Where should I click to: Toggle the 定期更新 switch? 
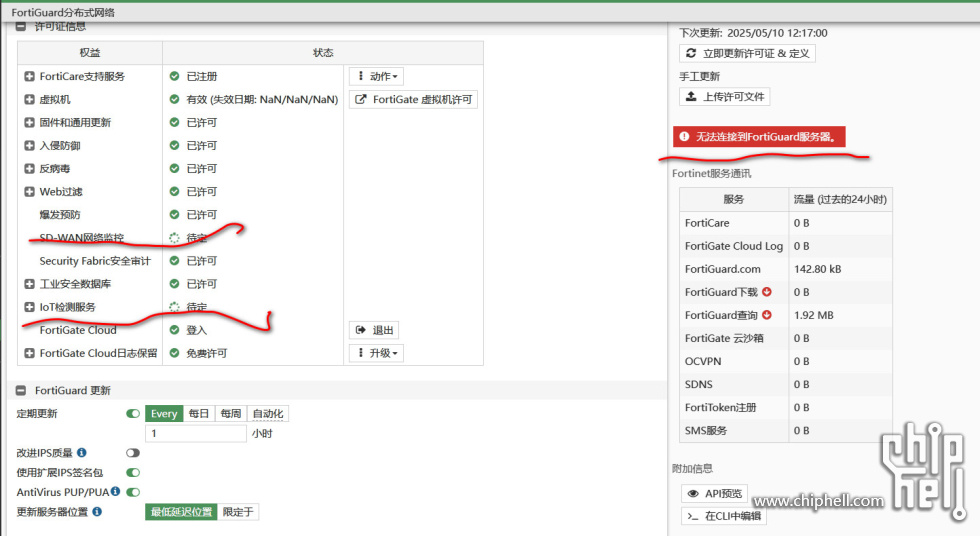pos(133,414)
